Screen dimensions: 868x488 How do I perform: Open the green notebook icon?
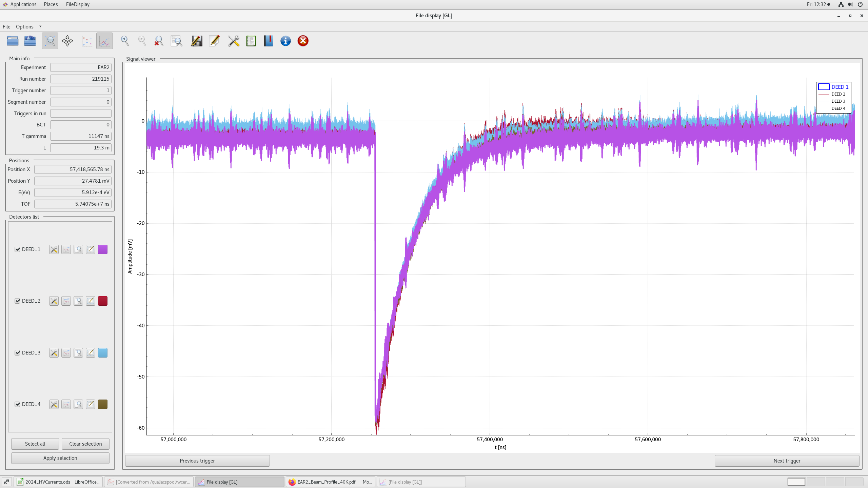point(251,41)
